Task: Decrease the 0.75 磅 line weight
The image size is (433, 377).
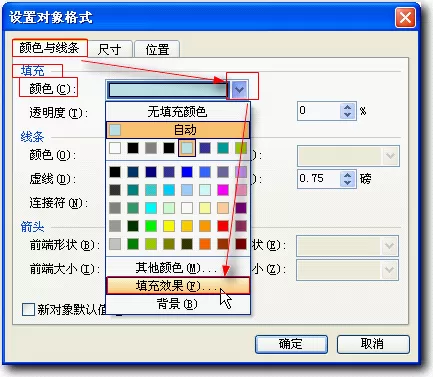Action: (347, 183)
